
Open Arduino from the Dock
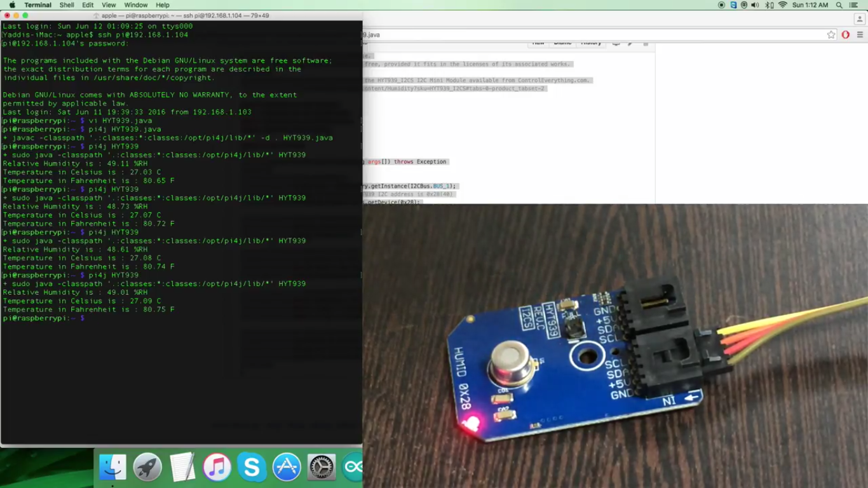353,468
